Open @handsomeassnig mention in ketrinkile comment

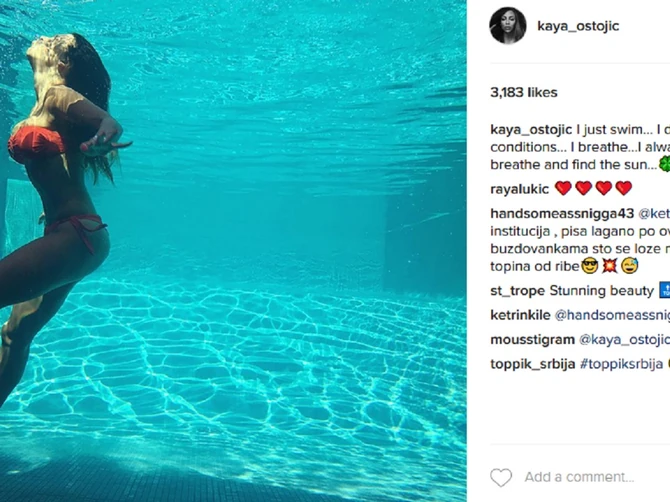point(612,315)
